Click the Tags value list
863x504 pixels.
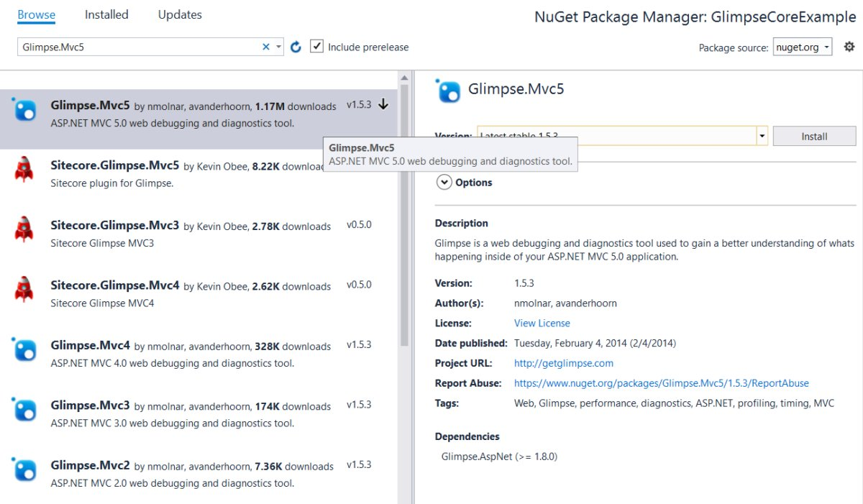(x=674, y=403)
